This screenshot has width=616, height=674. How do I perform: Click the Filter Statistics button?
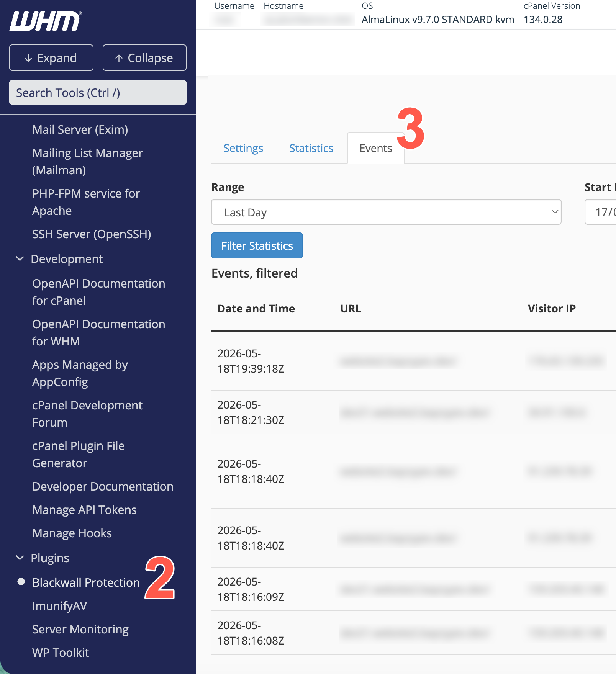[257, 245]
